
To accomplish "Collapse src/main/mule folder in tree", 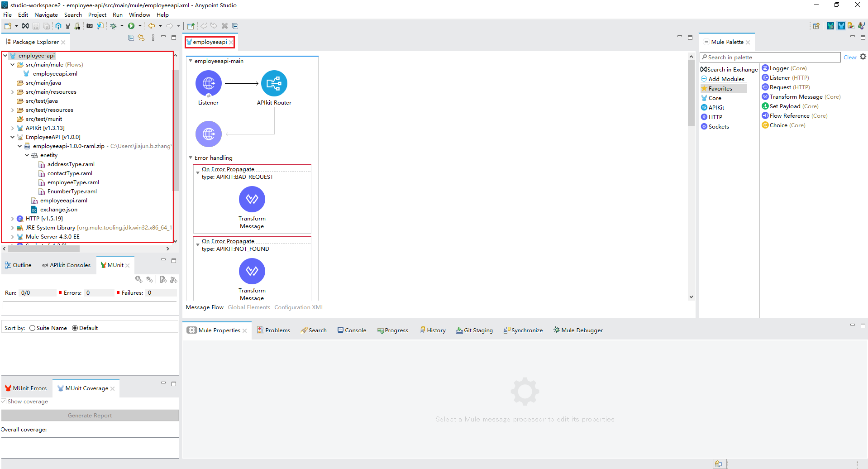I will 12,65.
